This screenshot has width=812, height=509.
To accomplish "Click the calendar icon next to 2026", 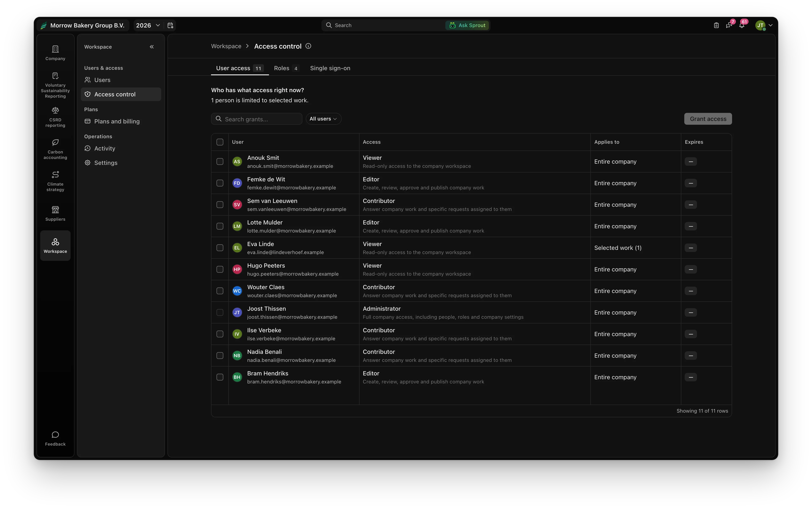I will tap(170, 25).
